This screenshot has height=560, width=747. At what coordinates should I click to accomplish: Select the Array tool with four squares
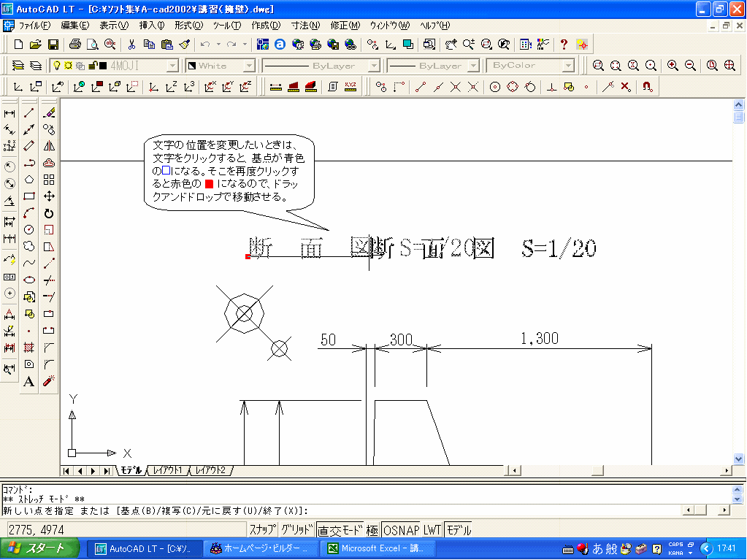(49, 180)
